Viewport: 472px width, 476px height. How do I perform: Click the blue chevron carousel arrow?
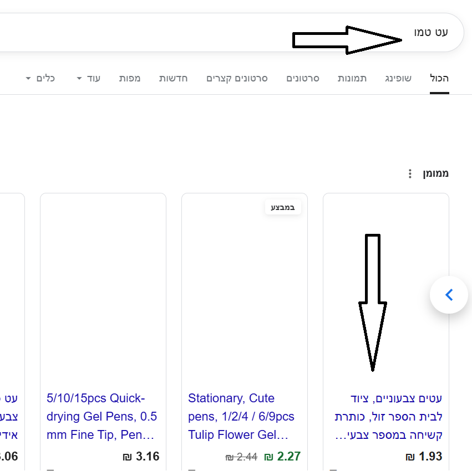[449, 295]
